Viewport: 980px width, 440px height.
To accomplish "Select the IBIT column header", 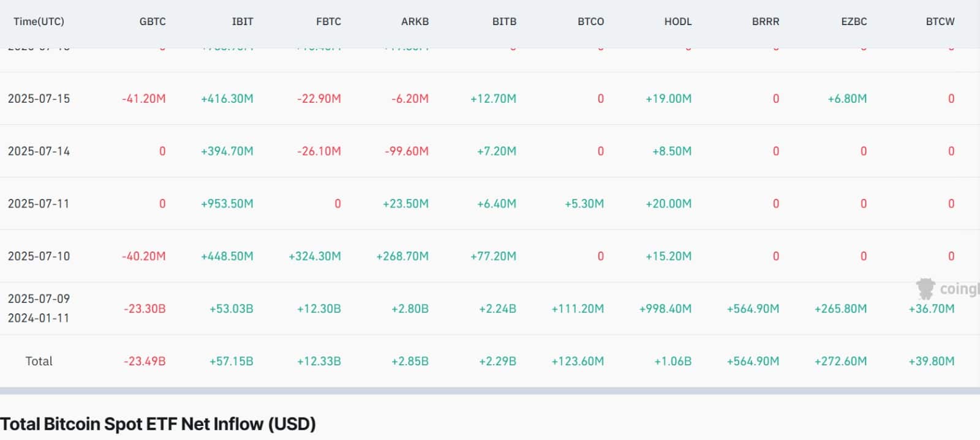I will pos(243,21).
